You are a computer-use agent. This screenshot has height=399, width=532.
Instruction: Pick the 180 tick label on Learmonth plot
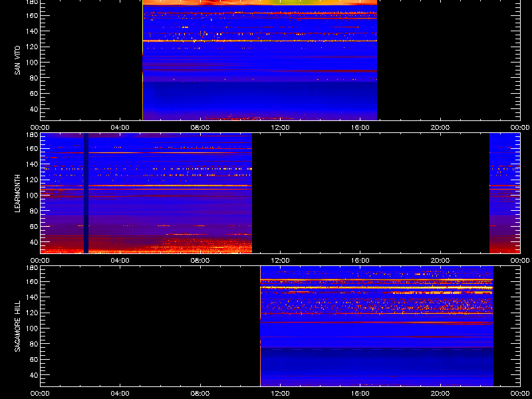point(33,134)
